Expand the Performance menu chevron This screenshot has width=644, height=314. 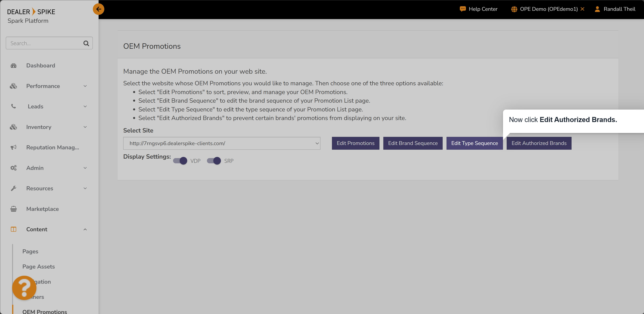(85, 86)
